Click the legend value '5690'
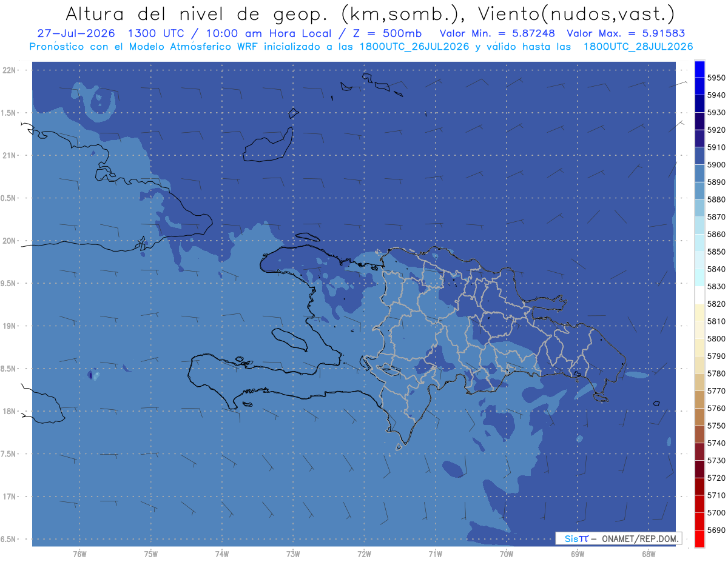Screen dimensions: 728x562 point(716,530)
